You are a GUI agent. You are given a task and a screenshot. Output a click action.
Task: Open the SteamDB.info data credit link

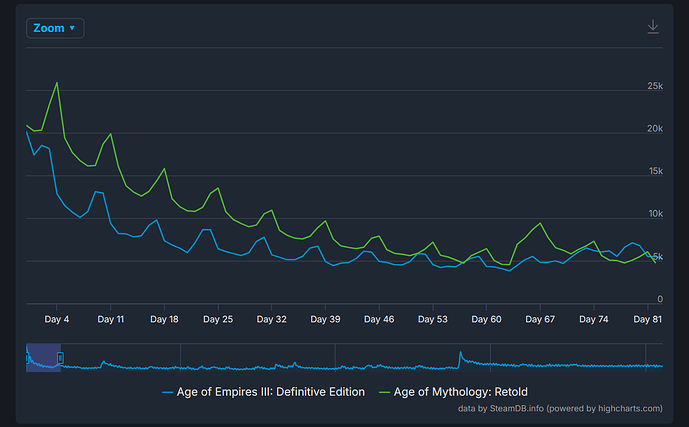[560, 409]
